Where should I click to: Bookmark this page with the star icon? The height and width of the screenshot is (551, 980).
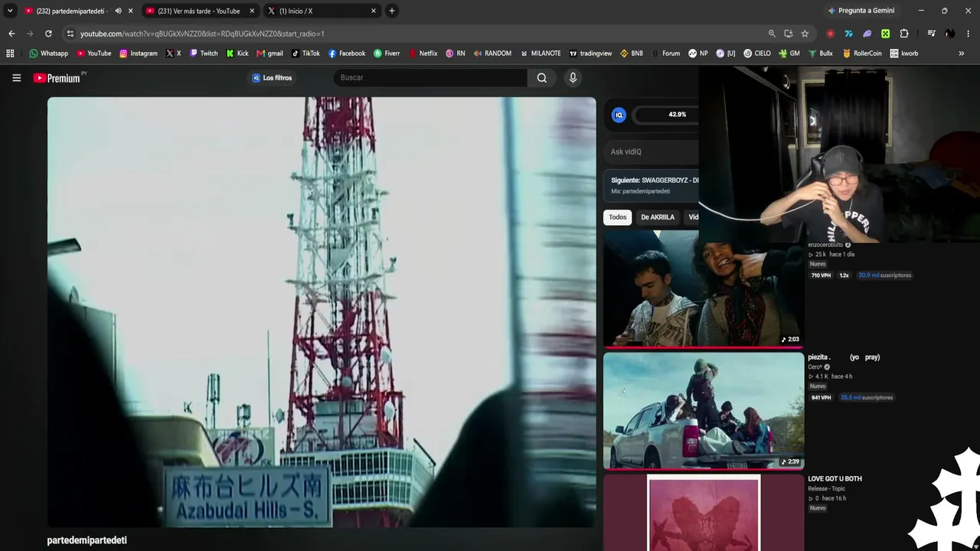(x=805, y=34)
